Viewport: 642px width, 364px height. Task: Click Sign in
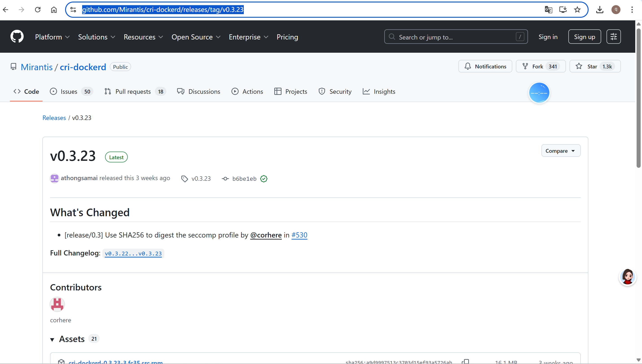[548, 37]
